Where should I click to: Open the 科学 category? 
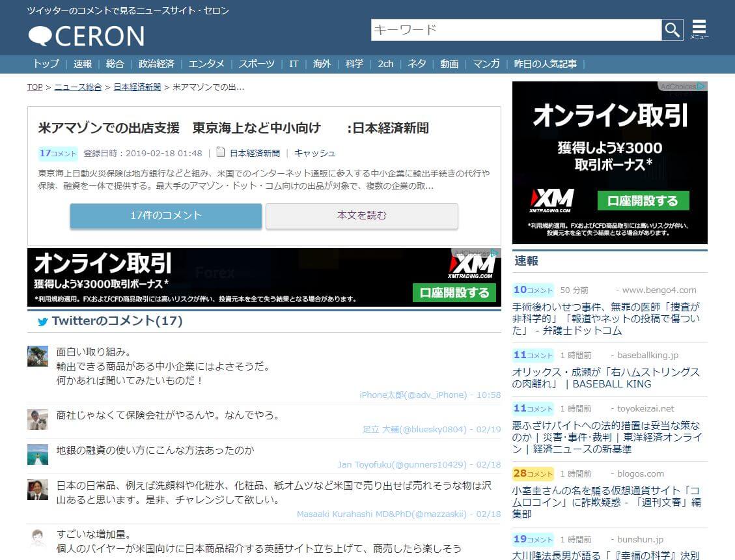tap(354, 64)
